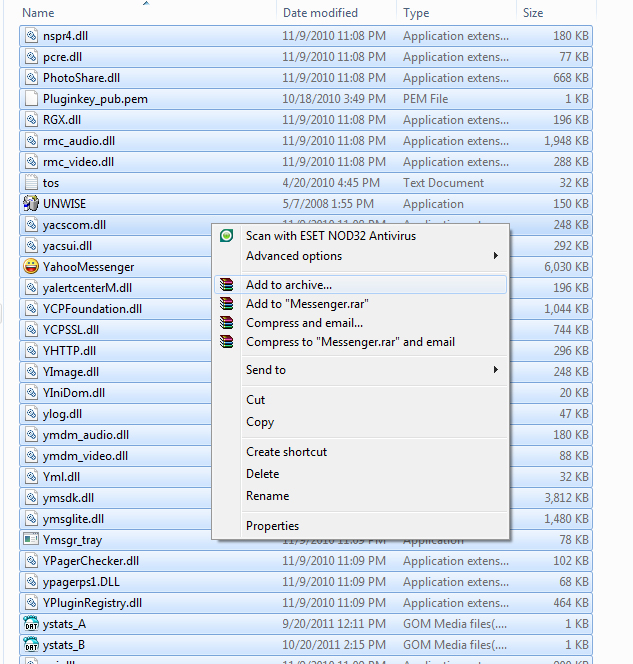
Task: Click the YPagerChecker.dll file icon
Action: [31, 561]
